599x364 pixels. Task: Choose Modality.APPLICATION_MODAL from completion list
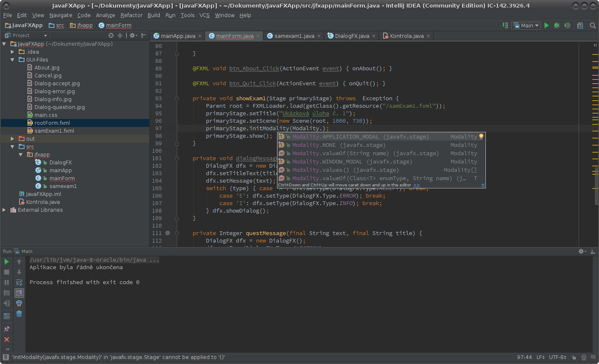pos(381,136)
